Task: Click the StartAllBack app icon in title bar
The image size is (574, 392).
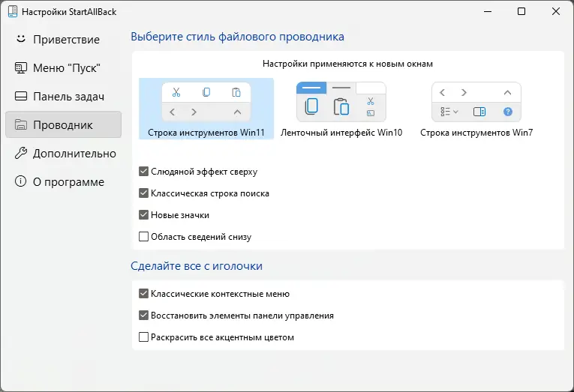Action: 11,12
